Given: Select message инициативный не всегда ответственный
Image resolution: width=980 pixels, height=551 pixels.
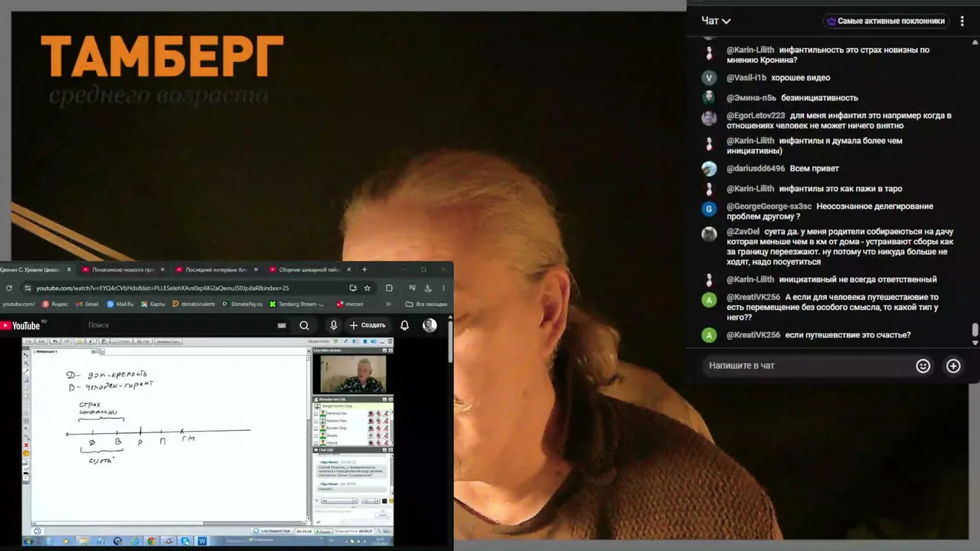Looking at the screenshot, I should pyautogui.click(x=857, y=280).
